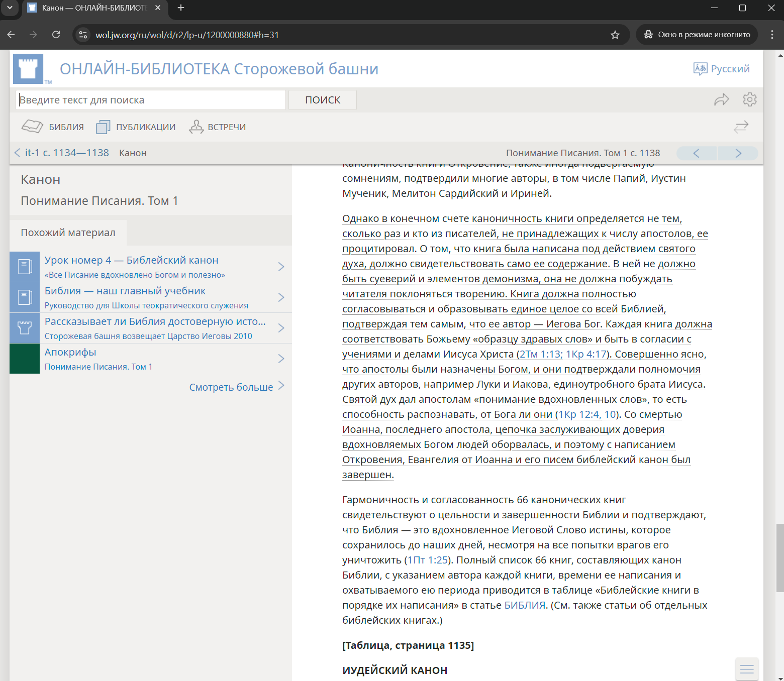Click the share arrow icon

pos(721,99)
